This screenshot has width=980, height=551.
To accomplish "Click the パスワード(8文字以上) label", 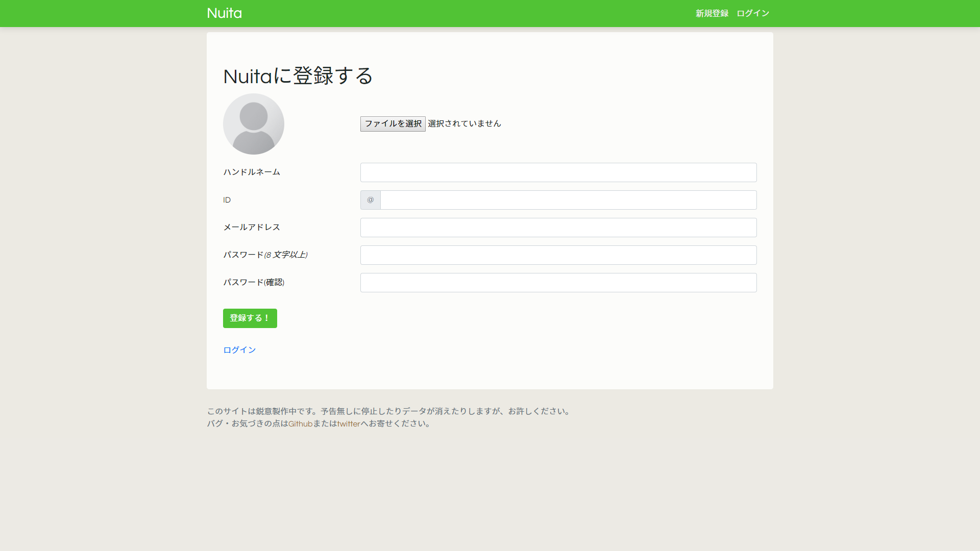I will 265,255.
